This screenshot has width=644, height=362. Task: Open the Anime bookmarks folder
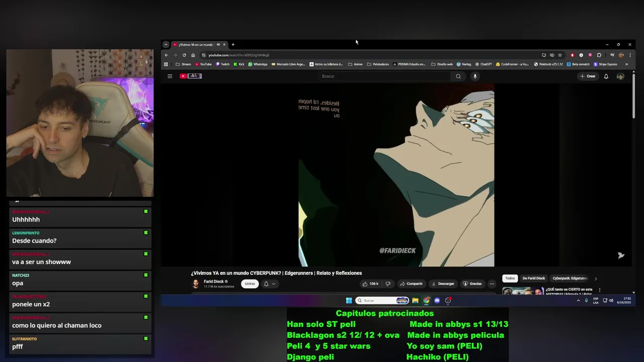coord(355,64)
